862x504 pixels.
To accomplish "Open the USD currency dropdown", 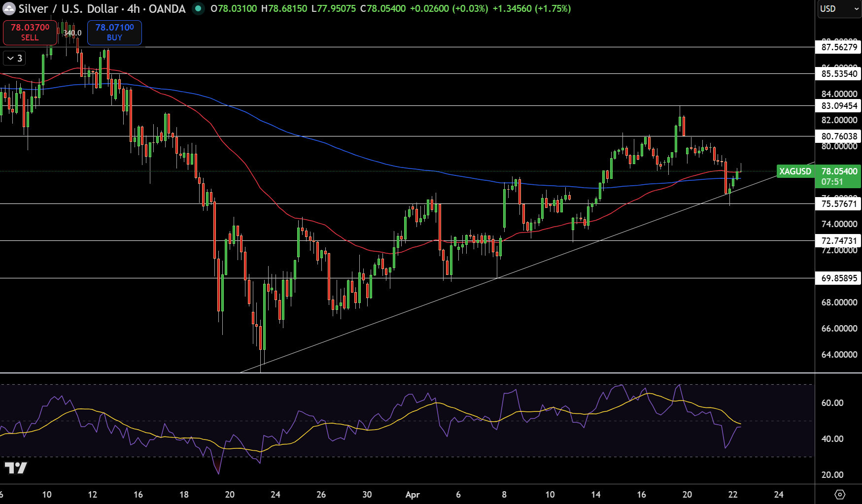I will coord(839,9).
